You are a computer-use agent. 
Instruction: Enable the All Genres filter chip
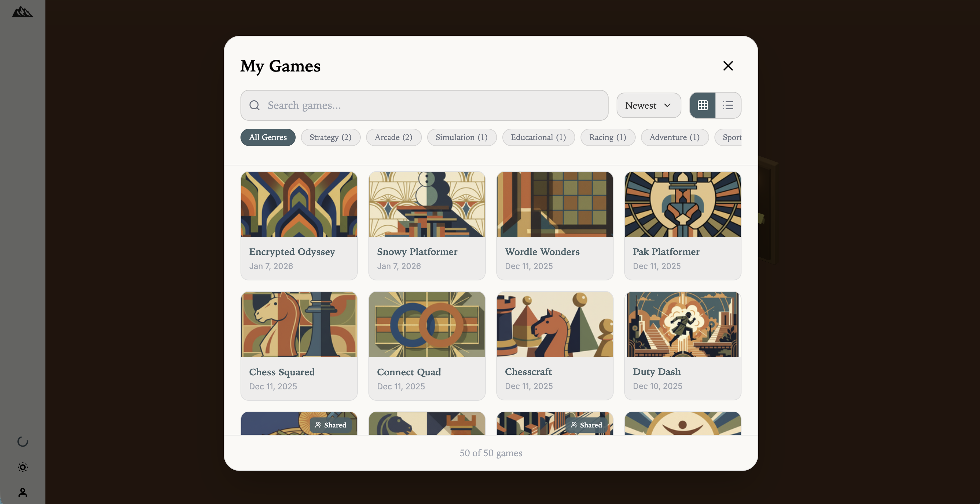pyautogui.click(x=268, y=137)
